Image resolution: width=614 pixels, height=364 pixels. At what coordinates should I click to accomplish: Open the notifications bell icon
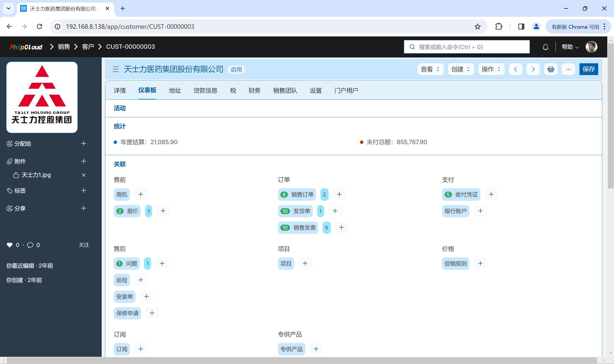(x=545, y=47)
